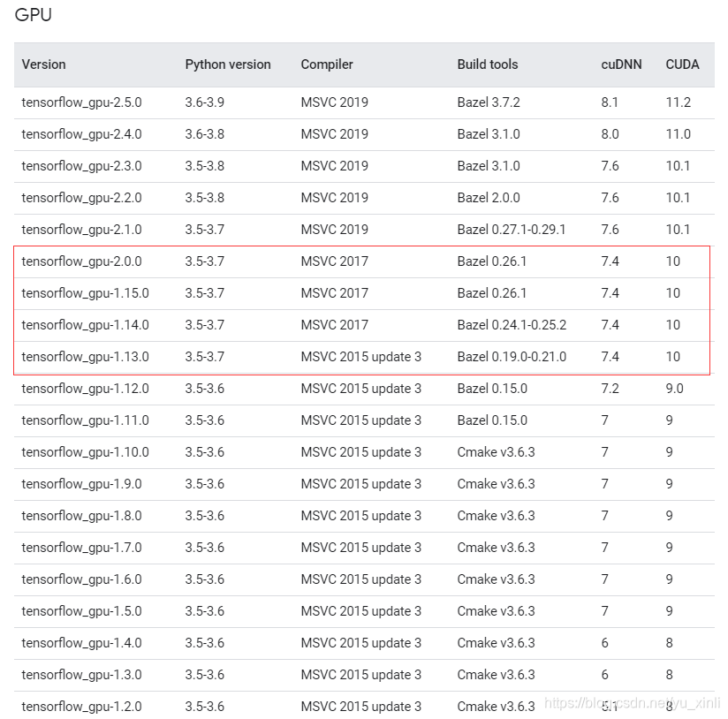Click MSVC 2019 cell in tensorflow_gpu-2.2.0 row

pyautogui.click(x=334, y=198)
